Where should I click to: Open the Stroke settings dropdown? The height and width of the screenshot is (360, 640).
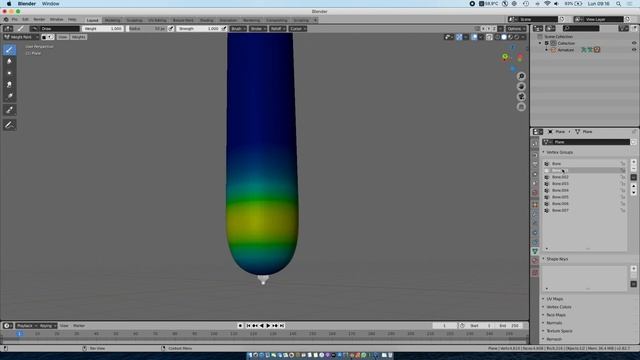point(258,29)
